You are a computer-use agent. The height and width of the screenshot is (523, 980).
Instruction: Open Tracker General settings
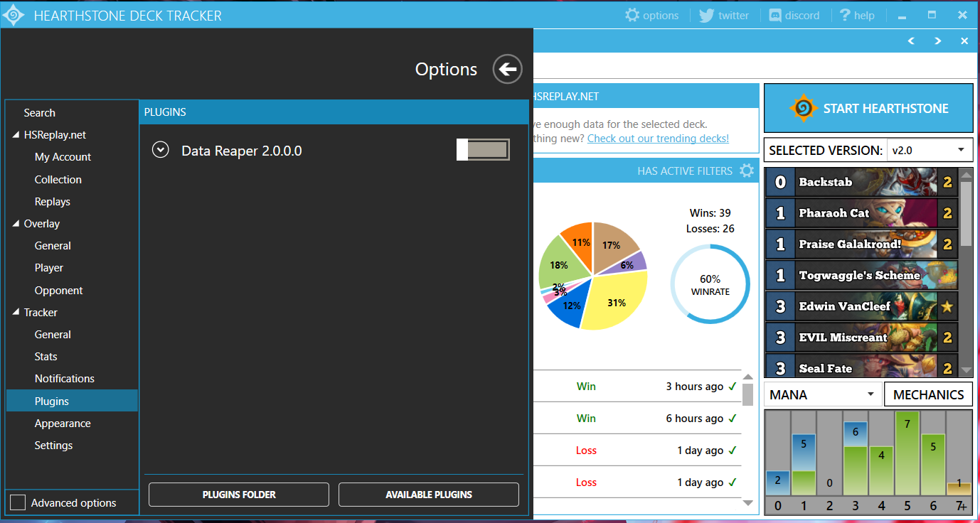click(53, 335)
